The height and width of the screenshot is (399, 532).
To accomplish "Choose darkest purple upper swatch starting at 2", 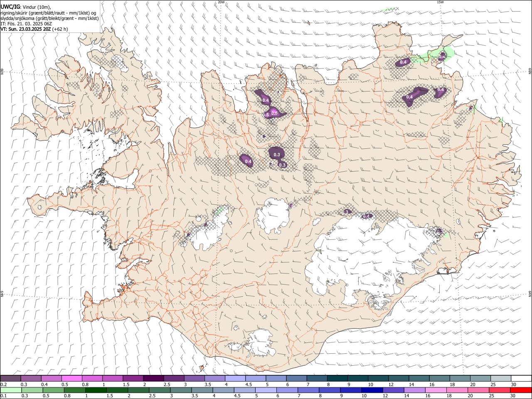I will click(153, 378).
